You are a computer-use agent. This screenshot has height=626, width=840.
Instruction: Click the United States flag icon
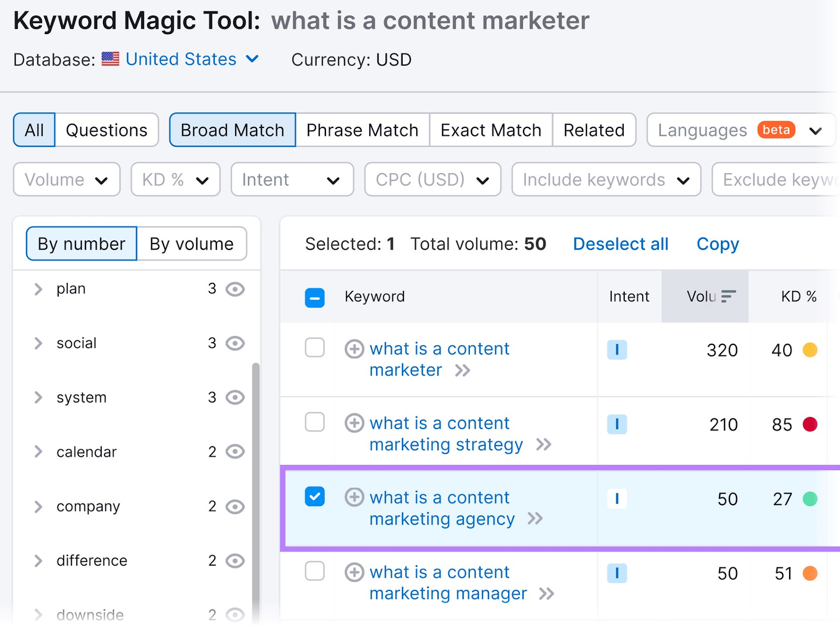tap(111, 59)
